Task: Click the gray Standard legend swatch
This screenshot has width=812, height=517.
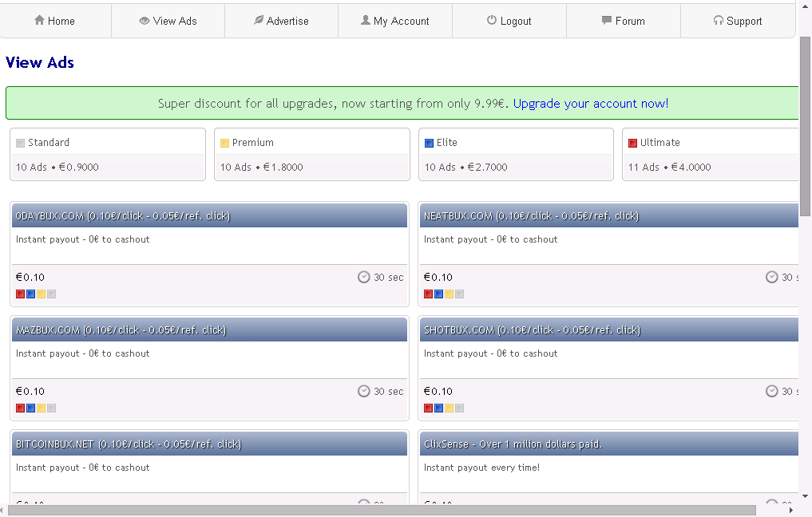Action: point(20,143)
